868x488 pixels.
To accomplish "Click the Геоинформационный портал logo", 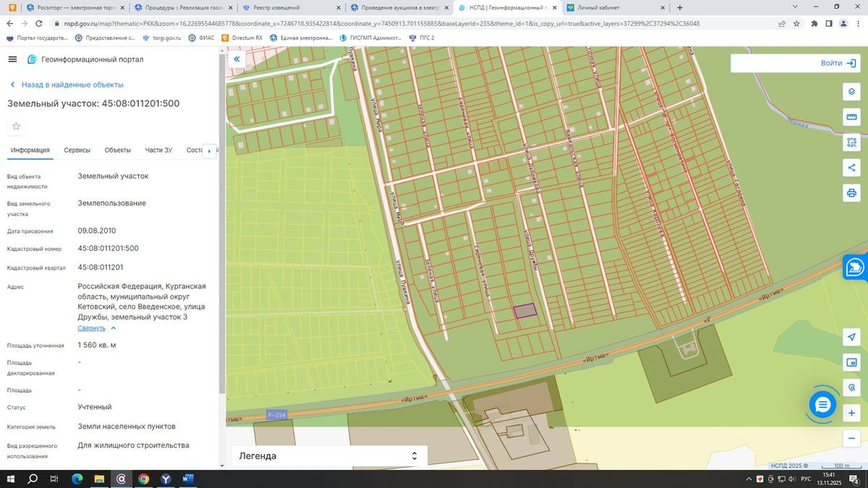I will tap(32, 59).
